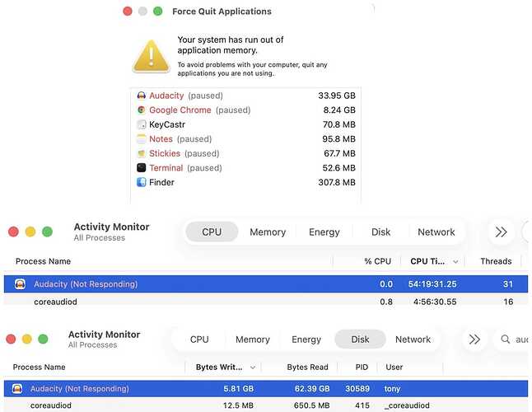Expand toolbar overflow chevrons in CPU Activity Monitor
The width and height of the screenshot is (532, 412).
pos(502,232)
